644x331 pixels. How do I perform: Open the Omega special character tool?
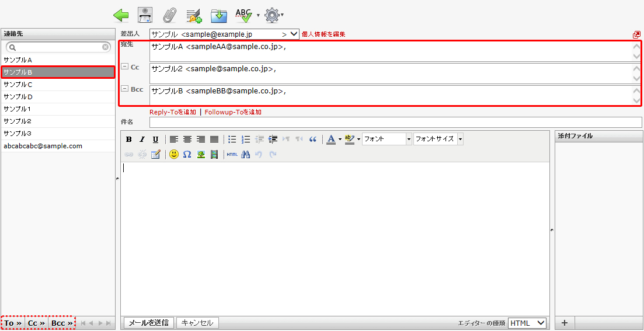[x=187, y=154]
